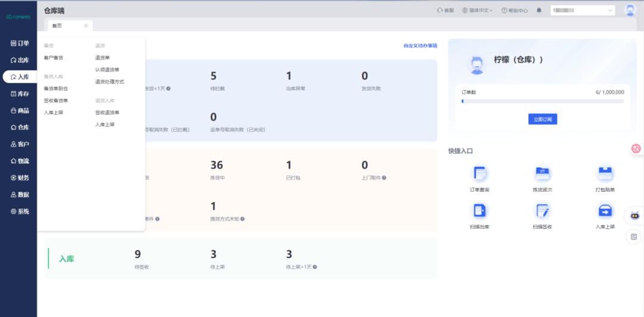Launch the 扫描出库 quick entry icon
The width and height of the screenshot is (644, 317).
point(479,211)
